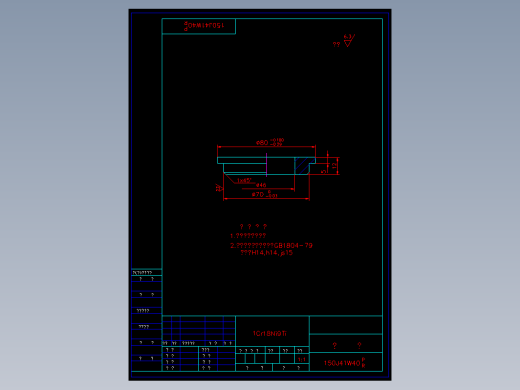Click the hatched section area of the part
520x390 pixels.
click(302, 166)
